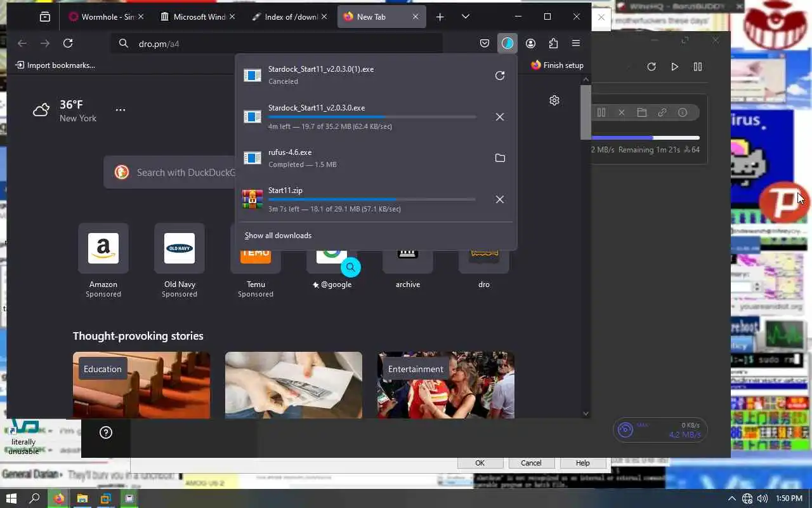Reload the current page in Firefox
Screen dimensions: 812x508
click(x=68, y=43)
